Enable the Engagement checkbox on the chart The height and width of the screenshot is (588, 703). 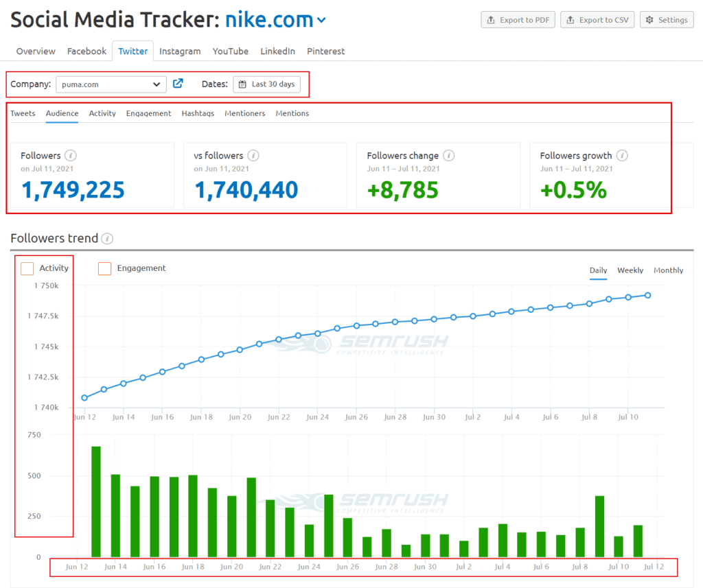click(104, 268)
